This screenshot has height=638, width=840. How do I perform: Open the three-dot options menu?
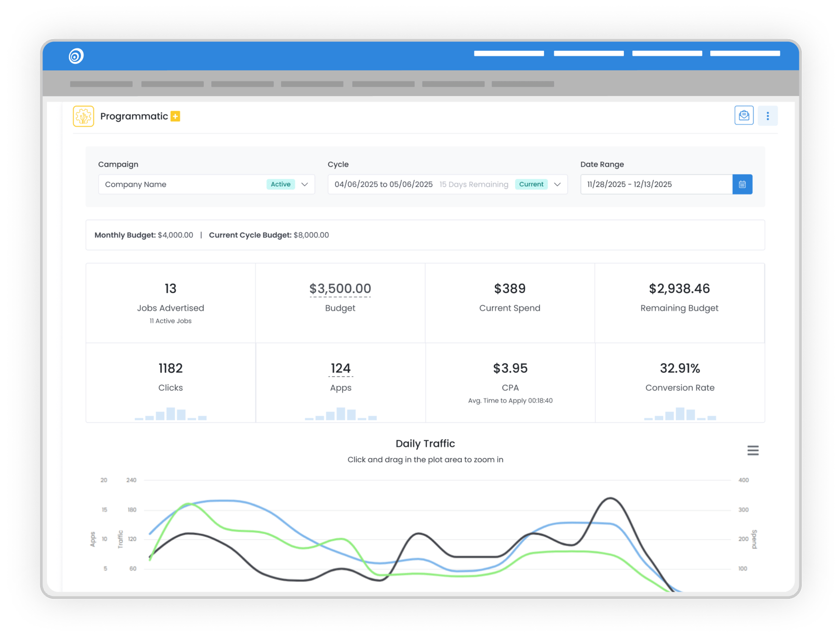point(768,115)
